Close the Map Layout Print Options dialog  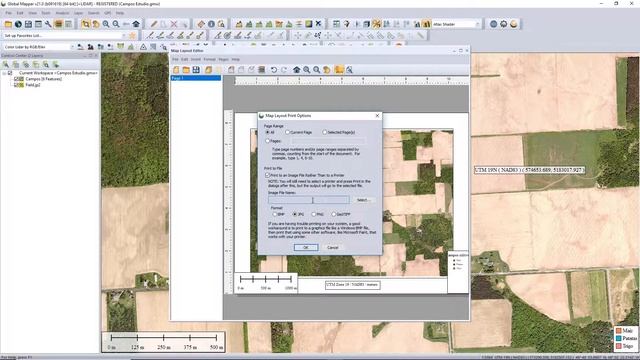tap(377, 116)
